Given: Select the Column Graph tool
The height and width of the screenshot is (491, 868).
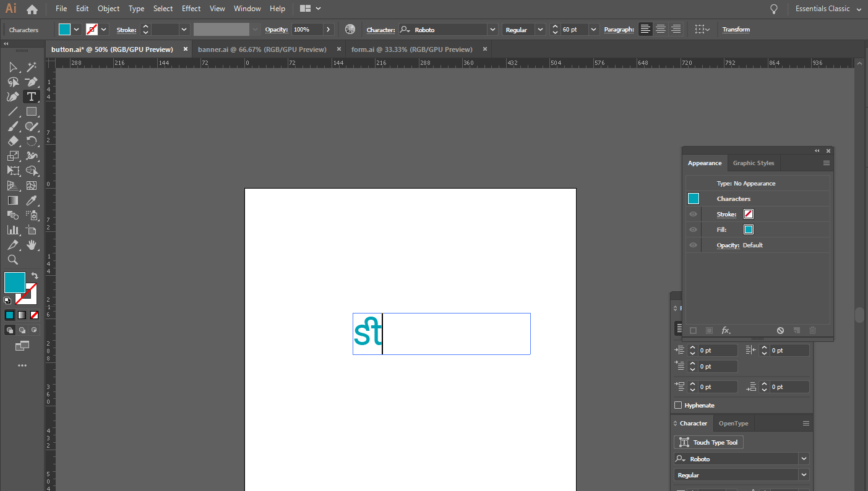Looking at the screenshot, I should [x=13, y=230].
